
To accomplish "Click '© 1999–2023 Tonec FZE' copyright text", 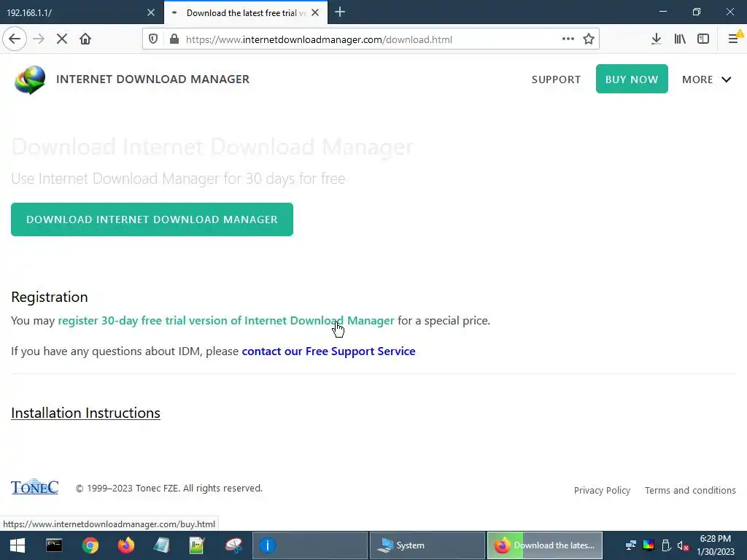I will click(x=128, y=488).
